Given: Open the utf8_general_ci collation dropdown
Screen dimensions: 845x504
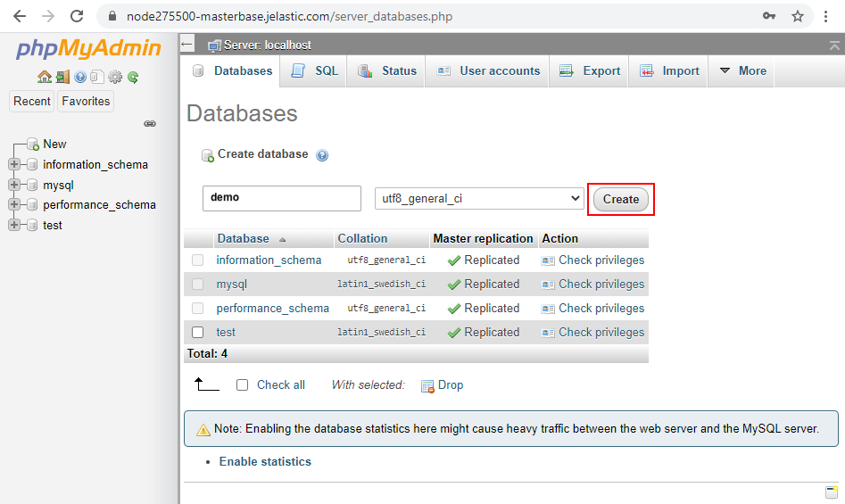Looking at the screenshot, I should (480, 199).
